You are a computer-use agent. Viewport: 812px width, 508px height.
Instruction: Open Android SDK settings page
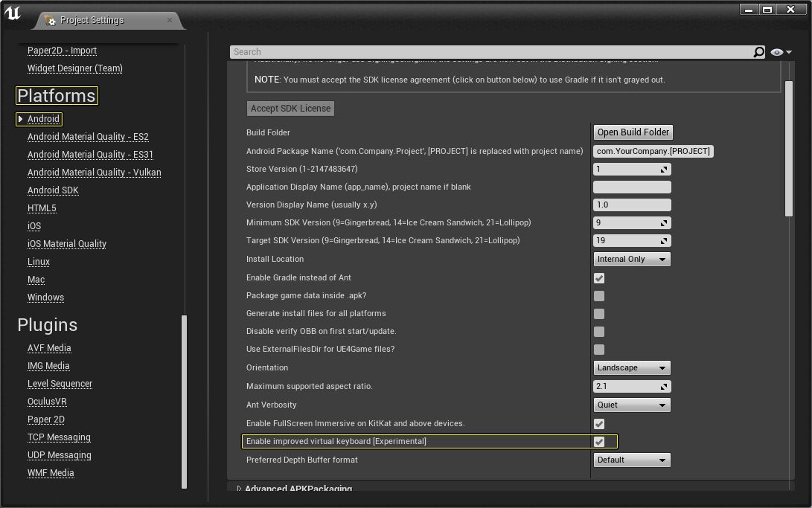pos(53,190)
